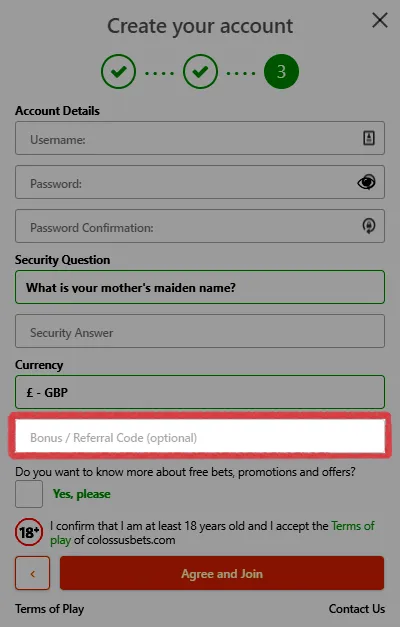Click the contact card icon in Username field

pyautogui.click(x=369, y=138)
